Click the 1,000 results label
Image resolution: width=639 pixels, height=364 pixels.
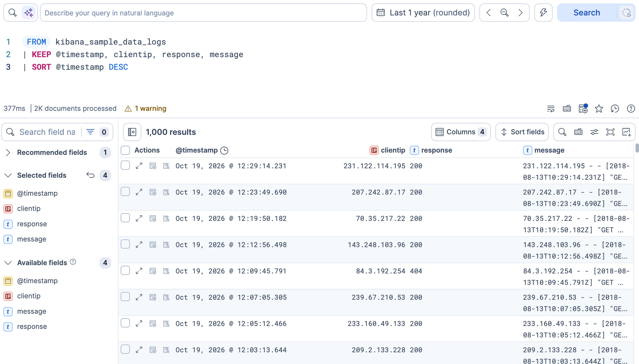pos(171,132)
